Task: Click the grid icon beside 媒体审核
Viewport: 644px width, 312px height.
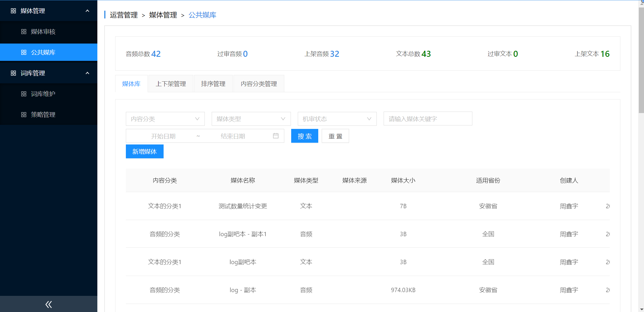Action: (24, 32)
